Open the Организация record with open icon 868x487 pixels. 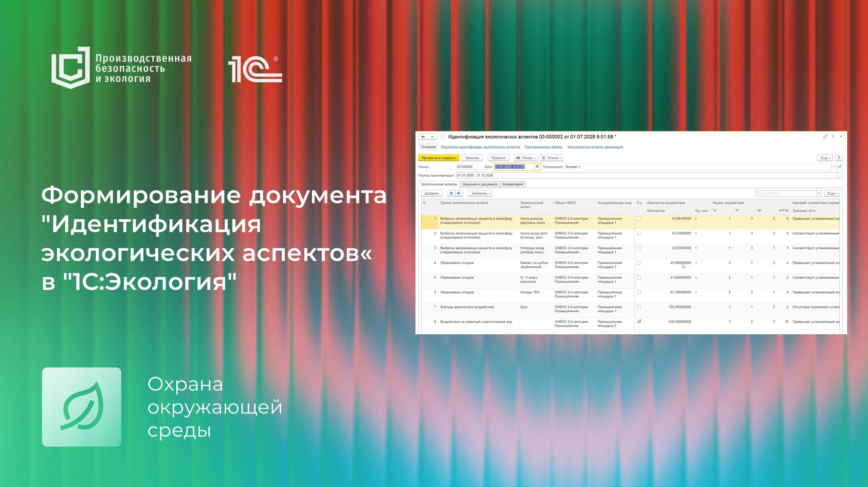click(x=840, y=167)
